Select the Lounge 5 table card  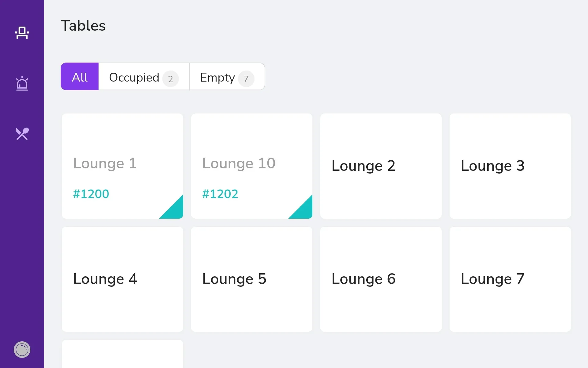point(252,279)
